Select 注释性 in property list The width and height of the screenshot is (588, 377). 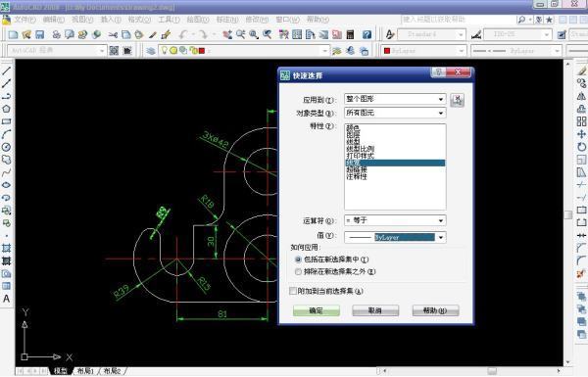pos(357,176)
